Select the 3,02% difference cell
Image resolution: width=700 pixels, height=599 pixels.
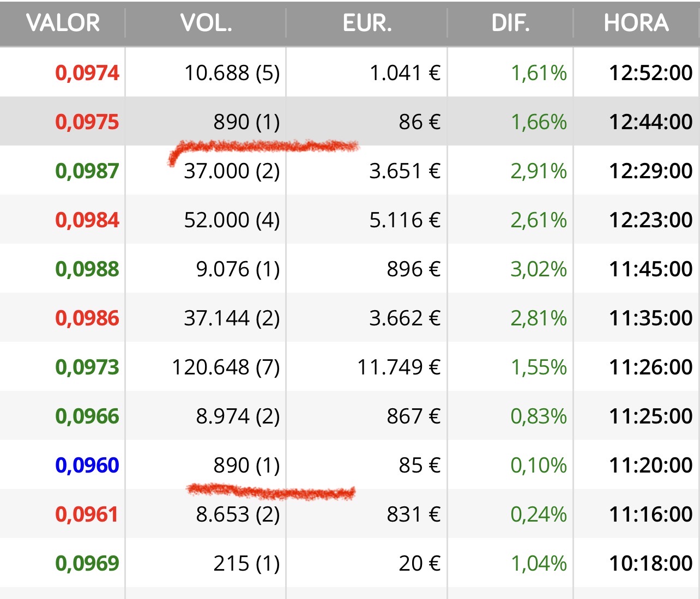pos(539,269)
